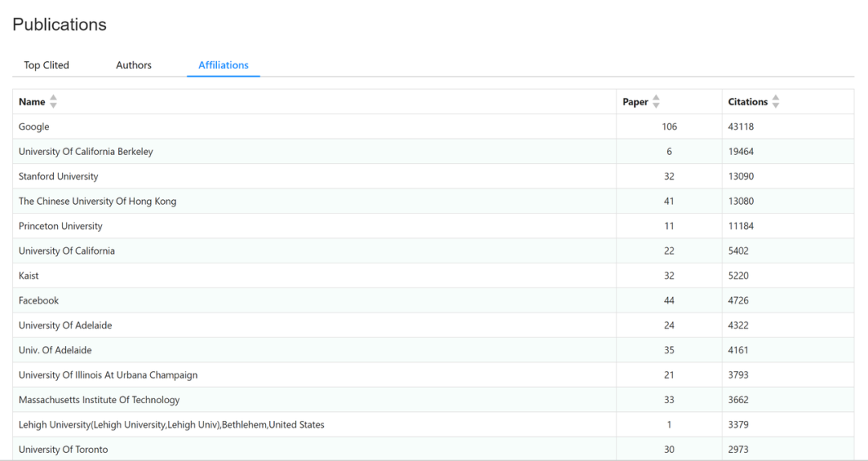Click the 3793 citations value

pos(739,375)
